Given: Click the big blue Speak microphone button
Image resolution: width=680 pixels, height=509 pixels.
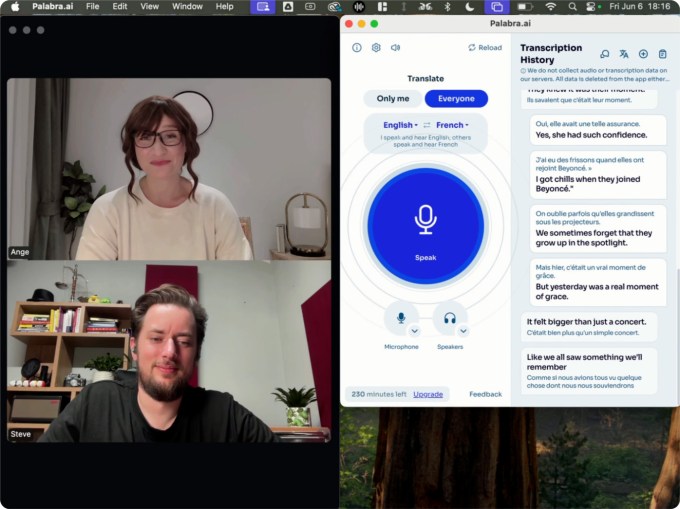Looking at the screenshot, I should tap(425, 226).
